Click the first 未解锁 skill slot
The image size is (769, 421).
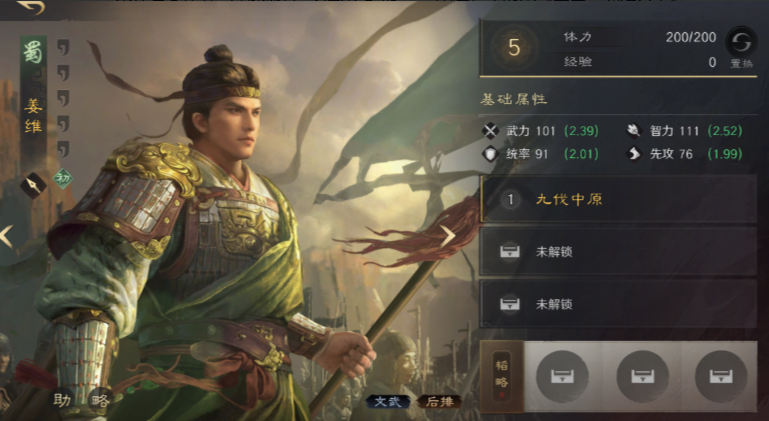pyautogui.click(x=618, y=252)
